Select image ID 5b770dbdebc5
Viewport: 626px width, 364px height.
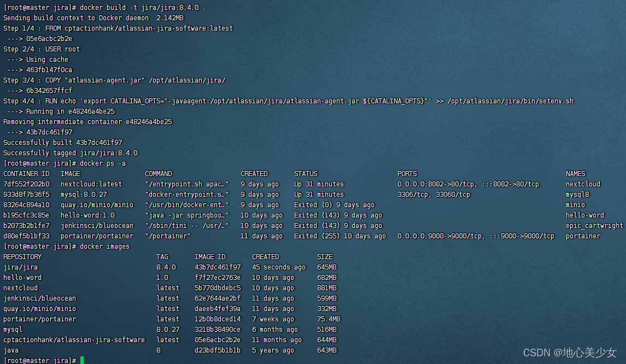[218, 288]
